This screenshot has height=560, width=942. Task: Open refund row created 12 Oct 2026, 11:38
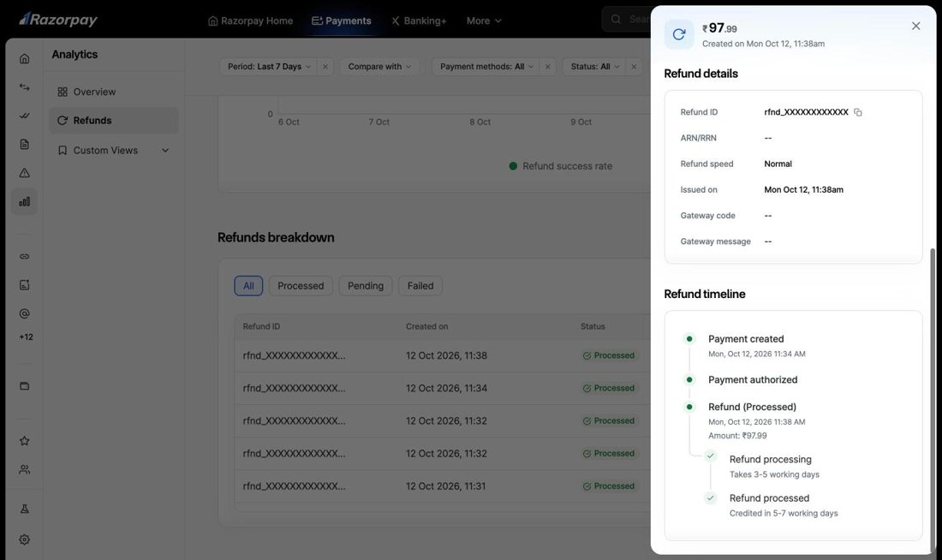(x=442, y=355)
